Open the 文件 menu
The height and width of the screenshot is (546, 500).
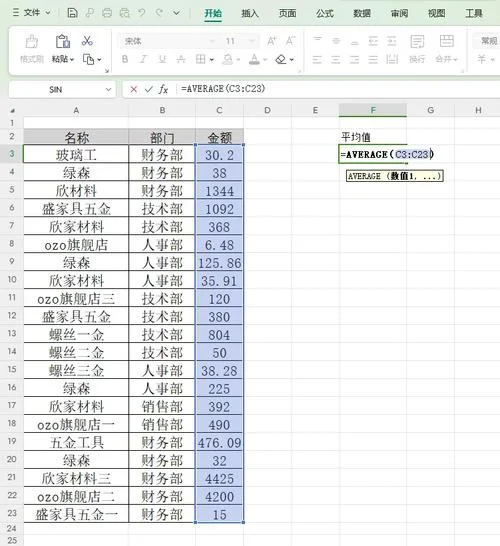[32, 13]
